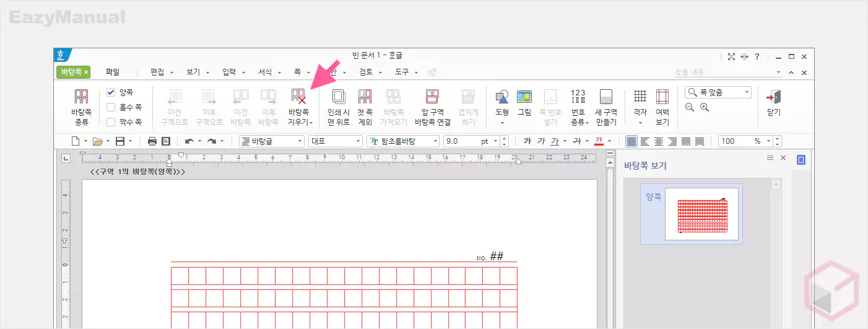Image resolution: width=868 pixels, height=329 pixels.
Task: Check the 홀수 쪽 checkbox
Action: (x=111, y=107)
